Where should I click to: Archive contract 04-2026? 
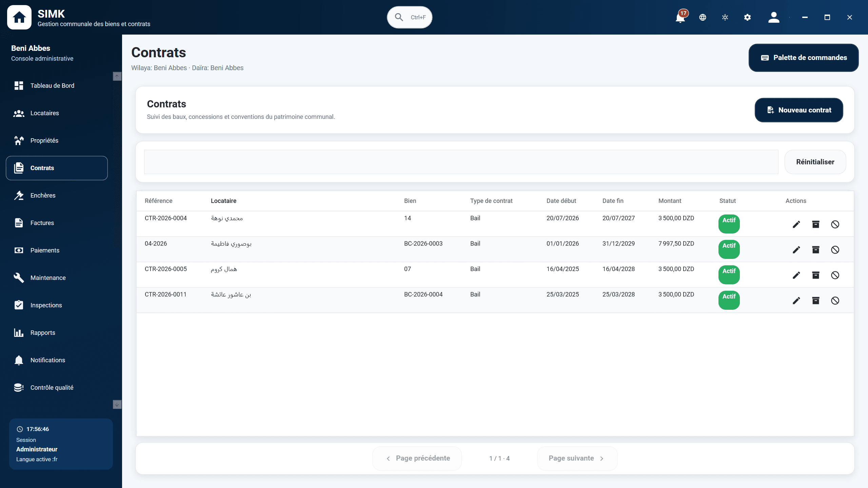[816, 250]
